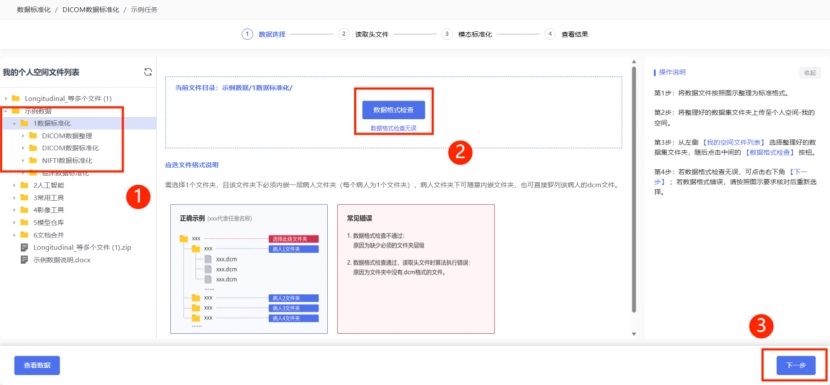Click the NIFTI数据标准化 folder icon
The height and width of the screenshot is (385, 830).
32,160
